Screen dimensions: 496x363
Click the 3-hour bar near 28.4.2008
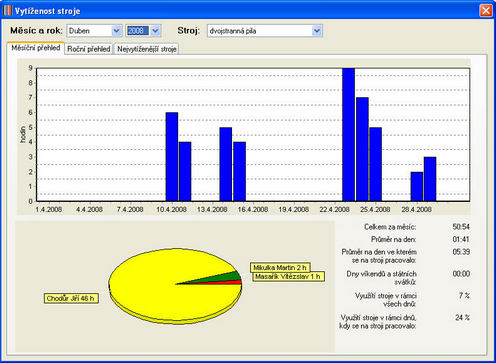point(430,179)
